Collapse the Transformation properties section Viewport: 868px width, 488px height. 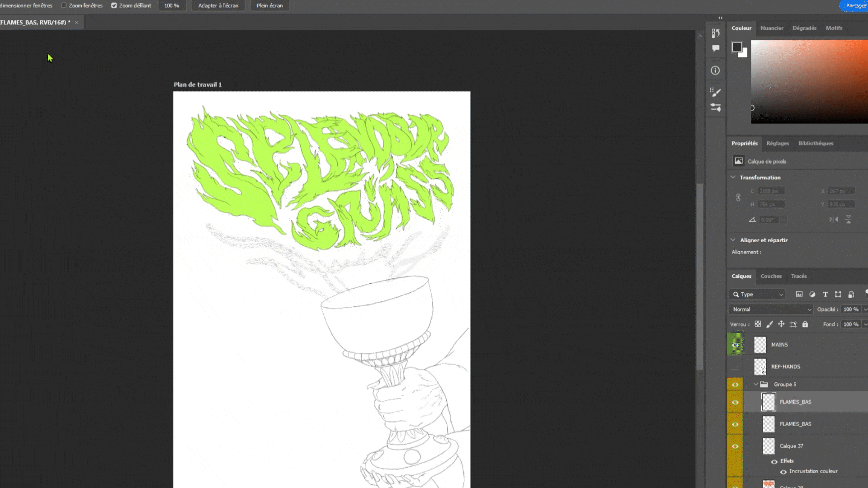733,177
